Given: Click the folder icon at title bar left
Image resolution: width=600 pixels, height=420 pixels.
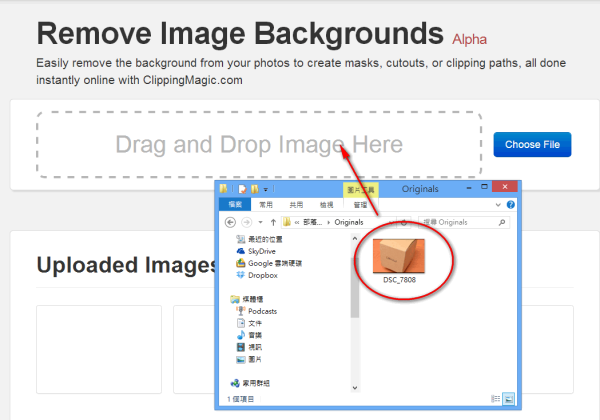Looking at the screenshot, I should click(223, 189).
